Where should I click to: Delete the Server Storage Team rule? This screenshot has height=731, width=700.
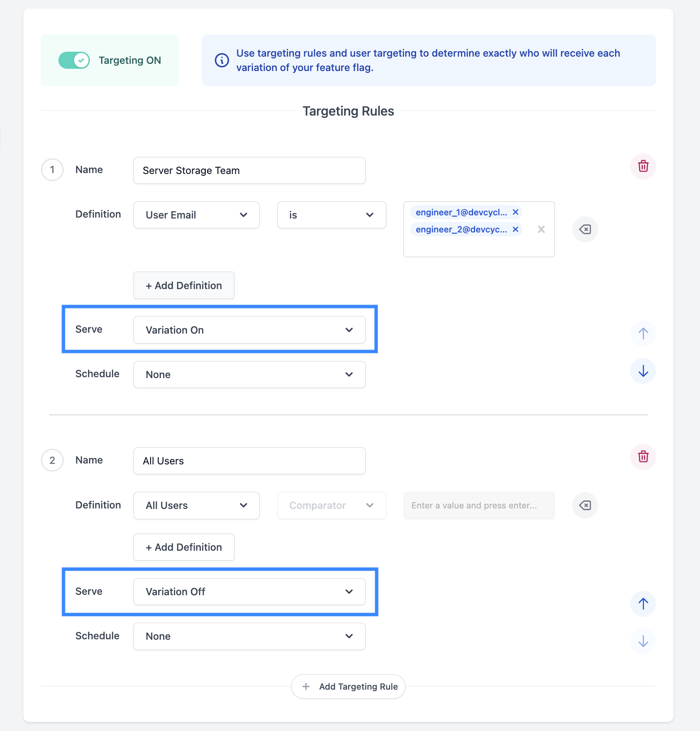[x=643, y=166]
